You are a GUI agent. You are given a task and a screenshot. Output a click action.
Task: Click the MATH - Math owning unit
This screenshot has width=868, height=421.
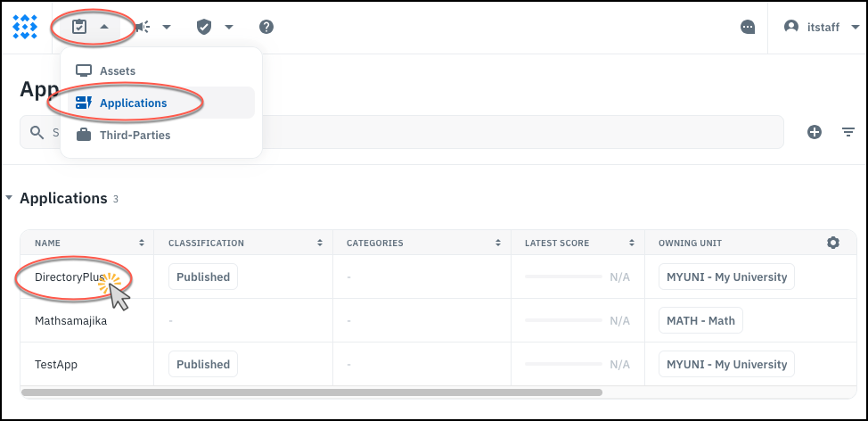click(700, 320)
